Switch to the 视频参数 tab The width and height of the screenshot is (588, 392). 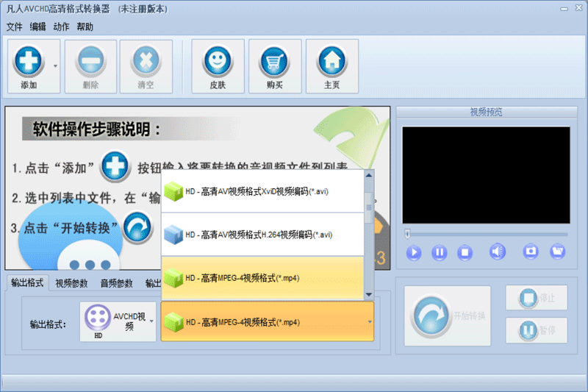(x=71, y=283)
